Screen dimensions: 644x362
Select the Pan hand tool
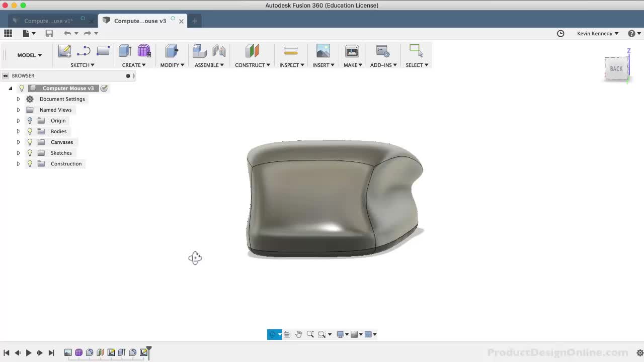(x=298, y=334)
